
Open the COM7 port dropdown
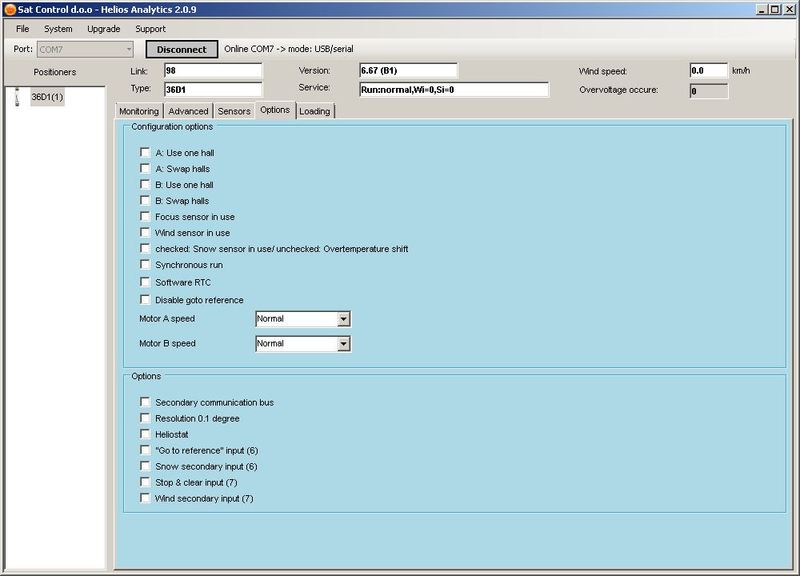[x=85, y=49]
